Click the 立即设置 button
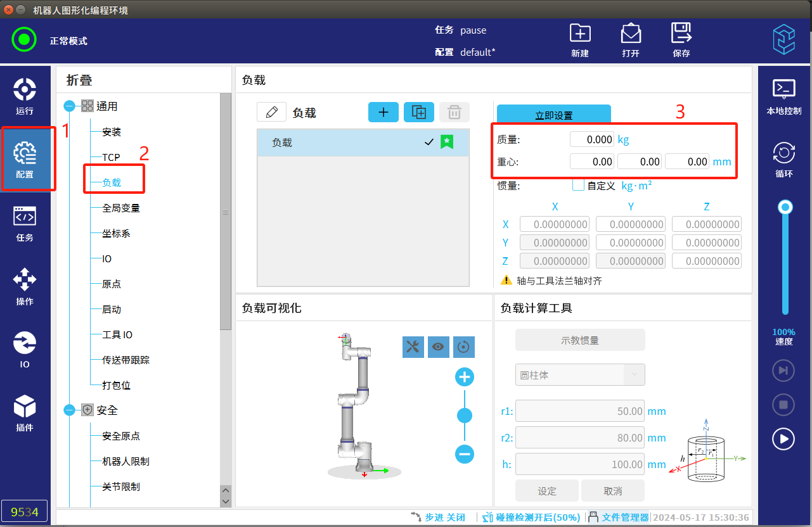Screen dimensions: 812x527 click(553, 115)
